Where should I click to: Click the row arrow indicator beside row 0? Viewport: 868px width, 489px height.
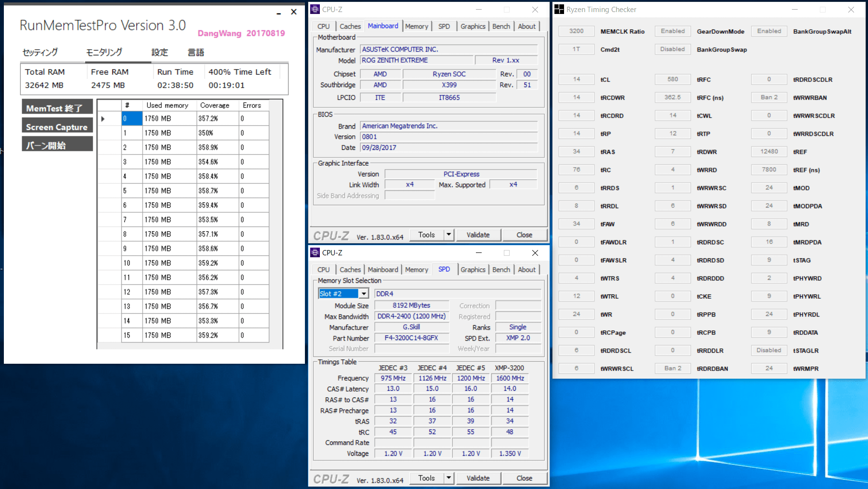click(103, 119)
